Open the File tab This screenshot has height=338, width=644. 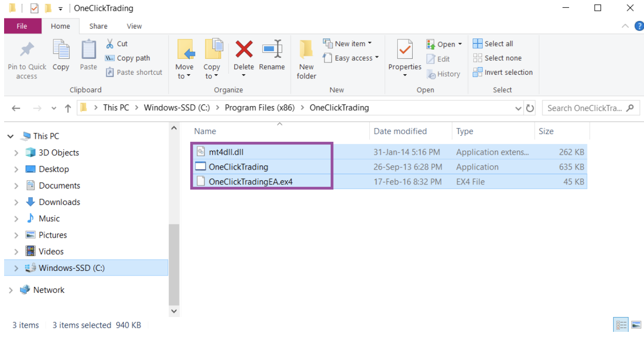pyautogui.click(x=22, y=26)
